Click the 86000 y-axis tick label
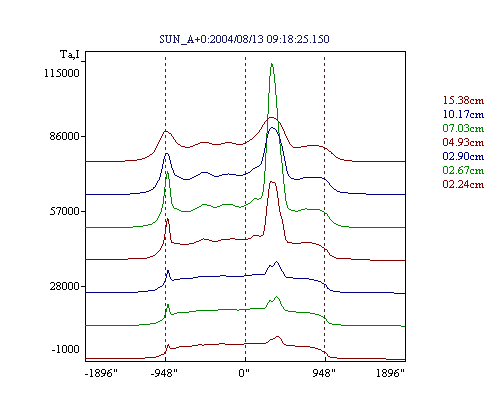Image resolution: width=500 pixels, height=400 pixels. click(62, 136)
